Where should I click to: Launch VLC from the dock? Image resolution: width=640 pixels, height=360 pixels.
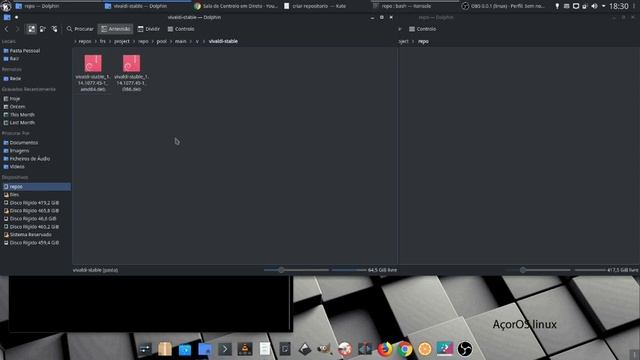245,349
